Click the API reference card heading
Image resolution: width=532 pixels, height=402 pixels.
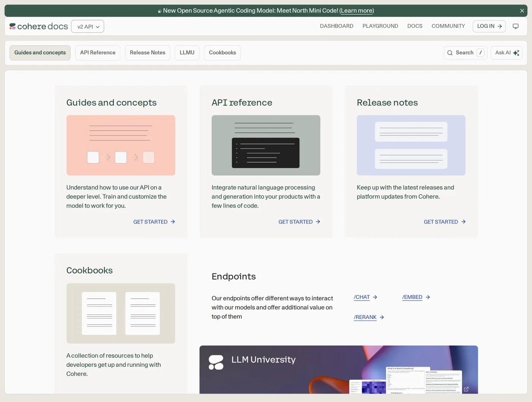(x=242, y=103)
